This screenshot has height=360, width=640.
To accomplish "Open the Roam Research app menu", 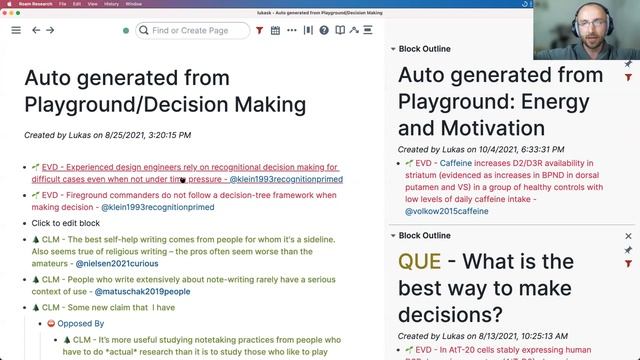I will click(36, 4).
